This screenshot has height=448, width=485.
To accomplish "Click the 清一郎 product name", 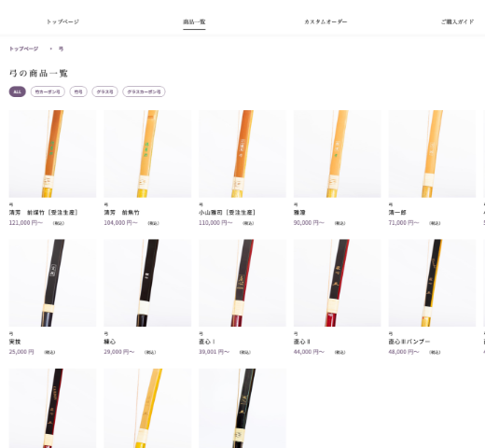I will [397, 213].
